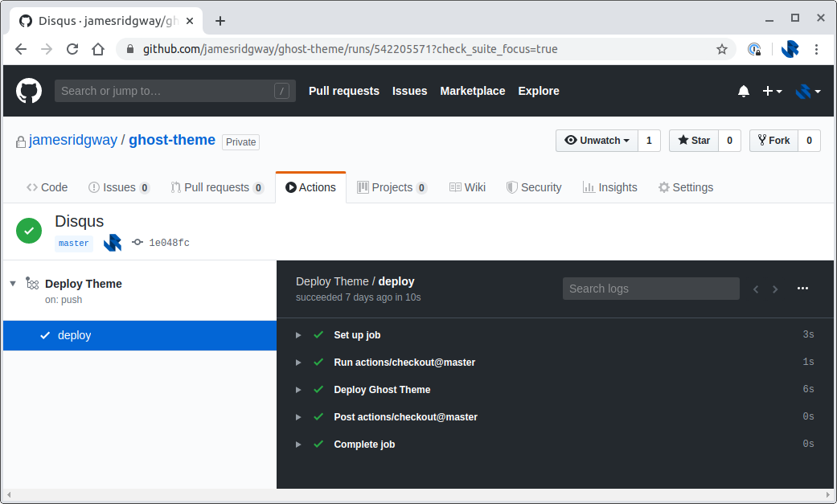This screenshot has width=837, height=504.
Task: Reload the page with the refresh icon
Action: pyautogui.click(x=72, y=49)
